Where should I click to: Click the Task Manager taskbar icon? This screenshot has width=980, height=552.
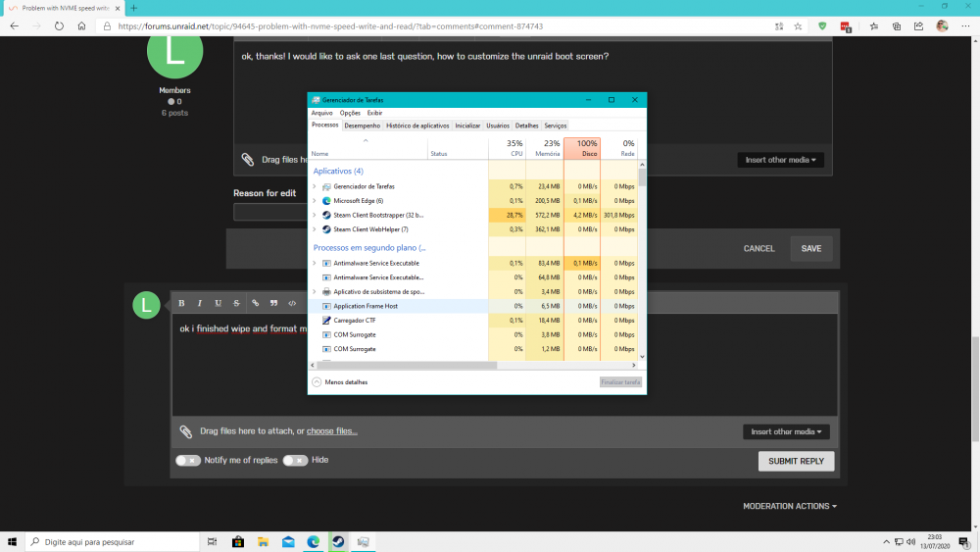point(364,542)
